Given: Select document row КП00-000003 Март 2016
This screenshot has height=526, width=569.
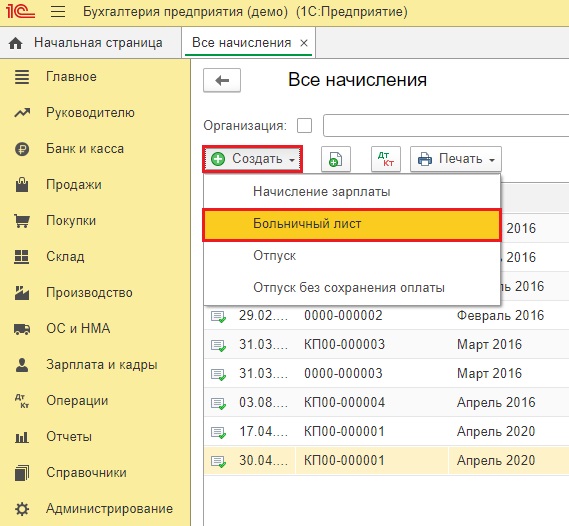Looking at the screenshot, I should 386,344.
